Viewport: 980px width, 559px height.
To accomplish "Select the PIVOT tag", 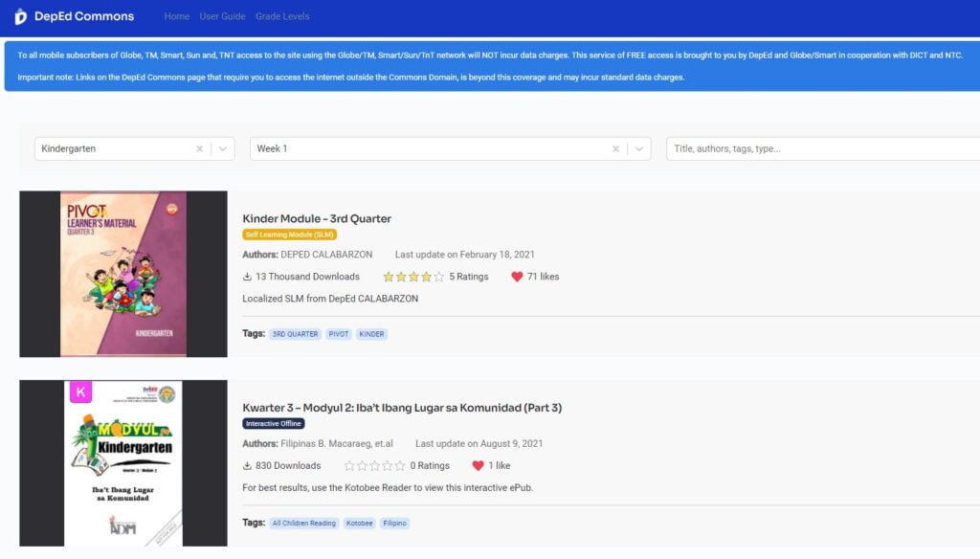I will (x=339, y=334).
